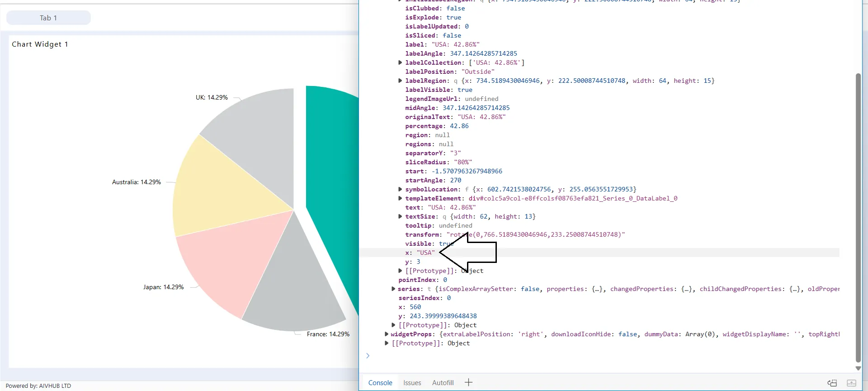Click the regions: null property
Viewport: 868px width, 391px height.
(429, 144)
